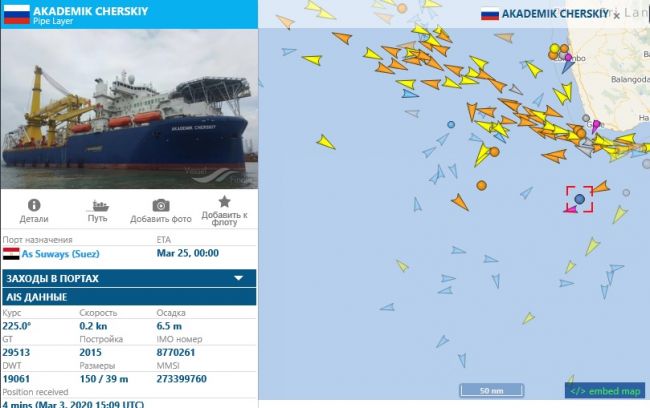Viewport: 650px width, 408px height.
Task: Click the Russian flag in vessel header
Action: coord(17,15)
